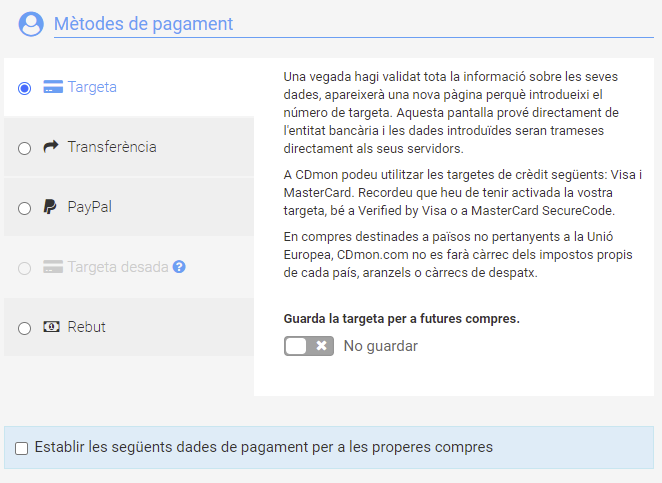The image size is (662, 483).
Task: Click the Rebut payment option label
Action: click(87, 327)
